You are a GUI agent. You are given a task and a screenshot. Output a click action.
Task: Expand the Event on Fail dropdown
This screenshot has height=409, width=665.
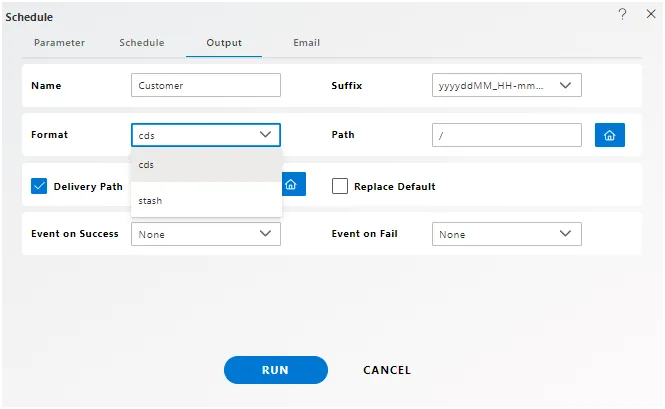click(x=565, y=234)
